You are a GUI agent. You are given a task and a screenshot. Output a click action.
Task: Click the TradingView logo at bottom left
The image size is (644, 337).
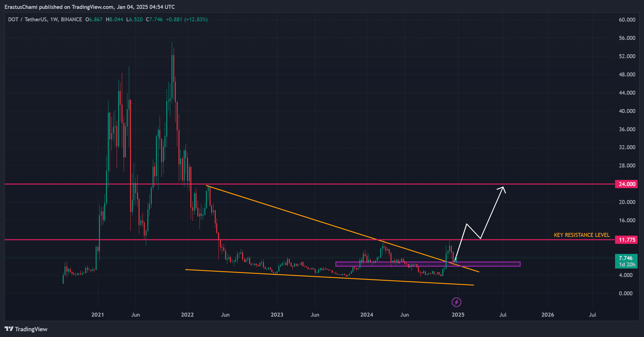[26, 329]
